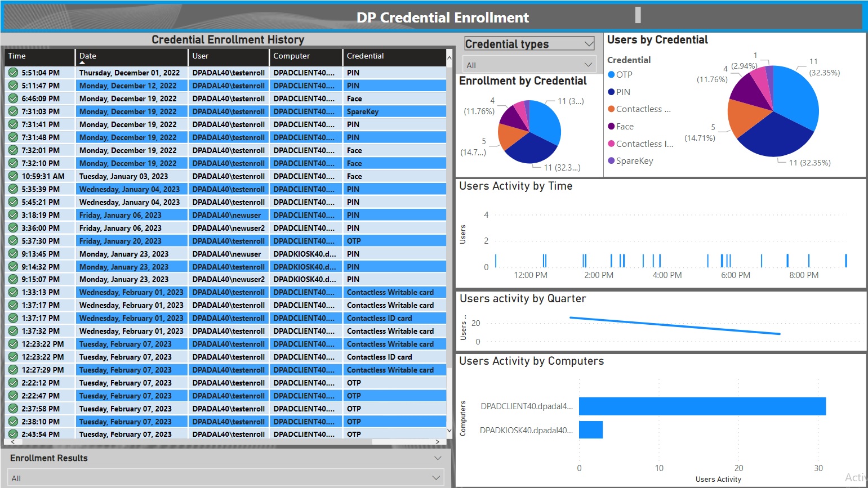The width and height of the screenshot is (868, 488).
Task: Click the DPADCLIENT40 bar in Users Activity by Computers
Action: tap(701, 406)
